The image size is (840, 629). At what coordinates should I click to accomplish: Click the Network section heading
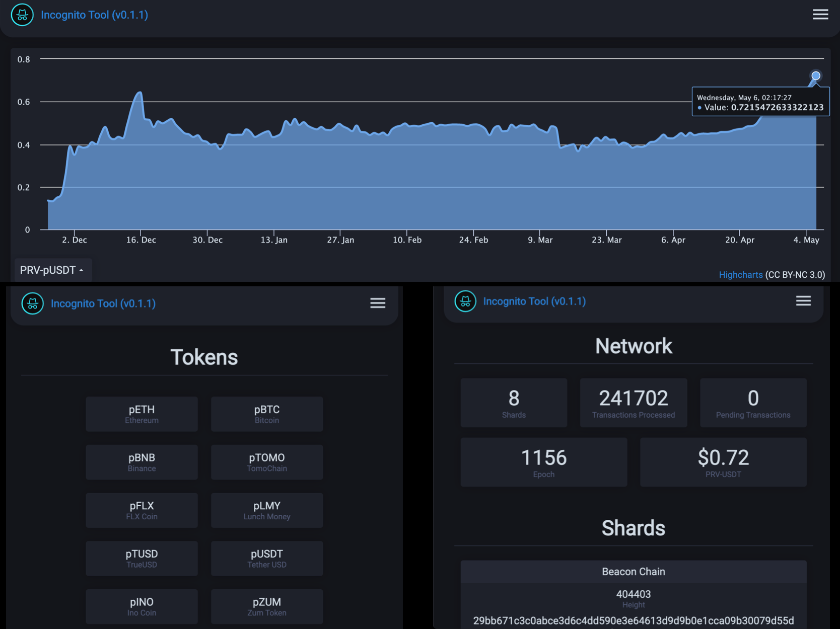tap(634, 346)
